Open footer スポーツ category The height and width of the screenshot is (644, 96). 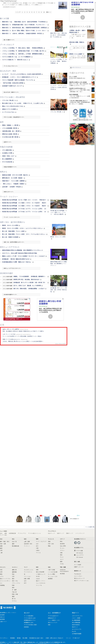pyautogui.click(x=62, y=539)
